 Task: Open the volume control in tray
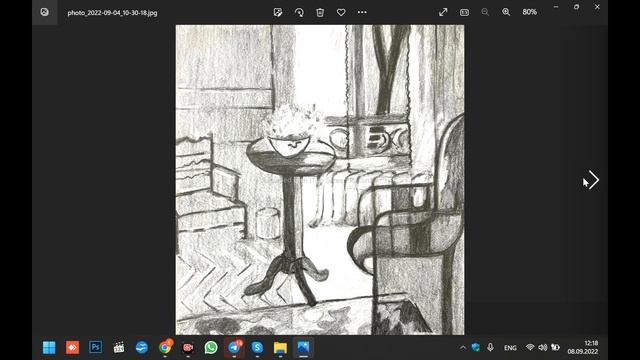point(542,347)
